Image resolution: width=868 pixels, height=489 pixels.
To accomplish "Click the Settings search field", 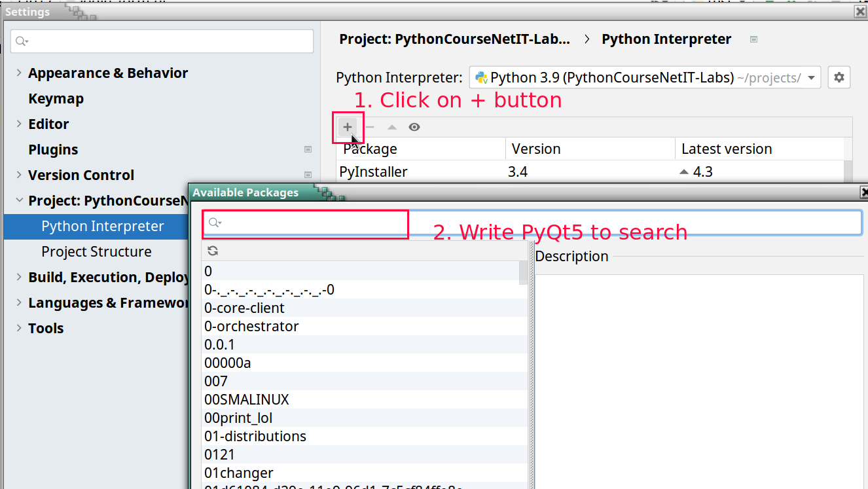I will [x=162, y=41].
